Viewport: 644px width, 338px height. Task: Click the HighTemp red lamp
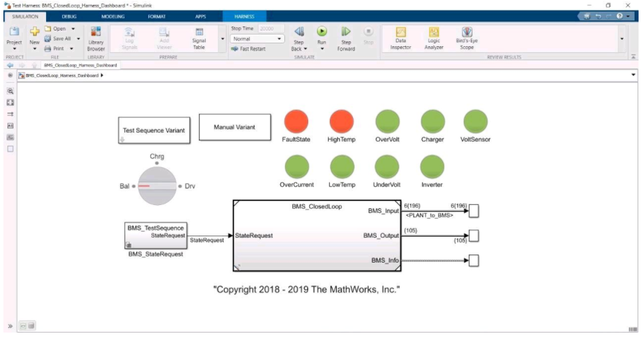pyautogui.click(x=341, y=121)
